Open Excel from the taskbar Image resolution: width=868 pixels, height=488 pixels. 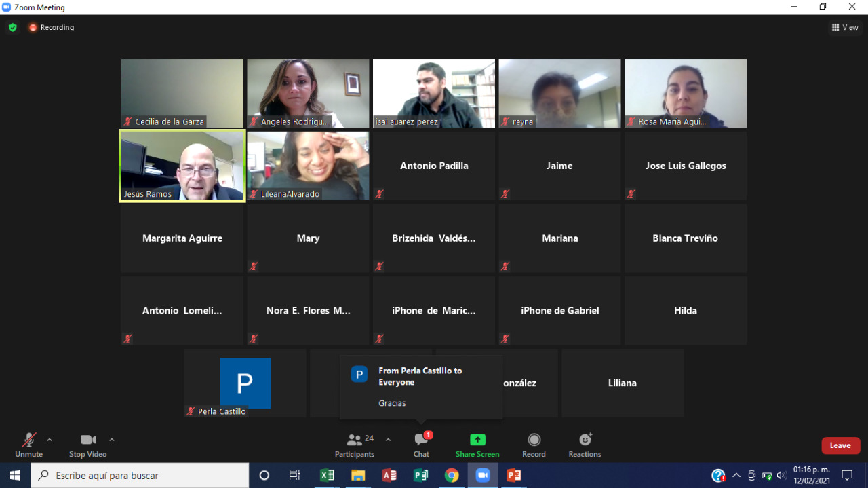pos(327,475)
